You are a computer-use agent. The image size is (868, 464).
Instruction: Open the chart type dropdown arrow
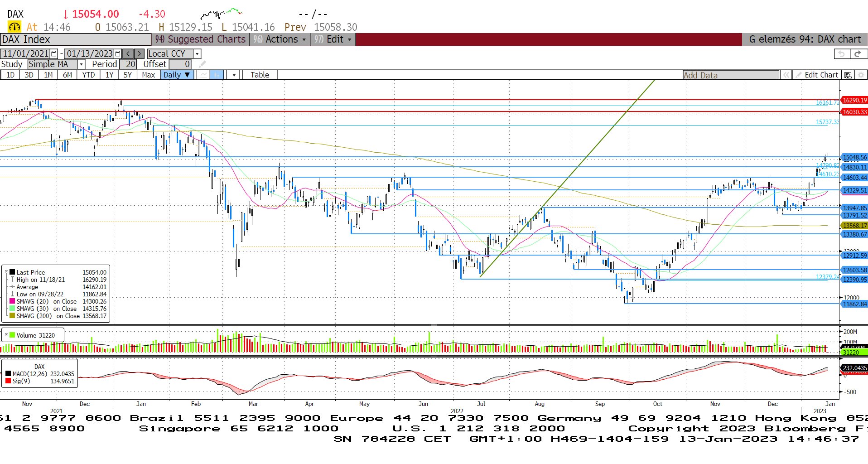tap(234, 75)
